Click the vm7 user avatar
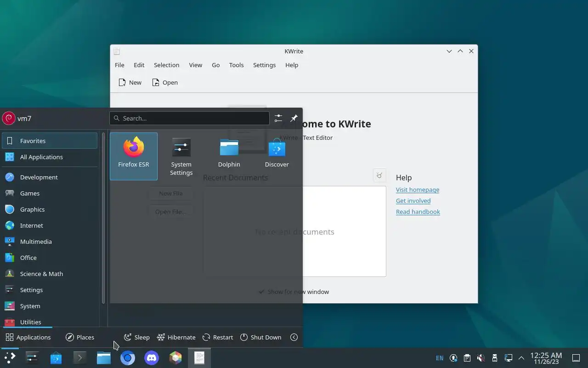 tap(9, 118)
